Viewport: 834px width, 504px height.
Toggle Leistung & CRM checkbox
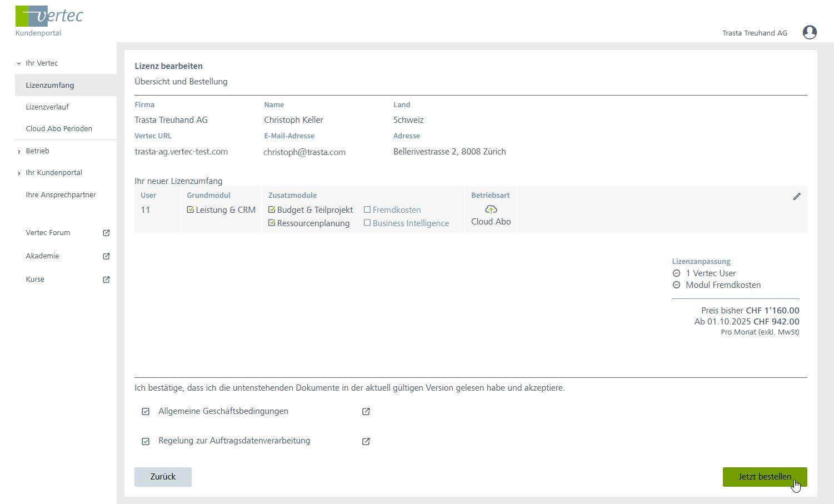(x=190, y=210)
